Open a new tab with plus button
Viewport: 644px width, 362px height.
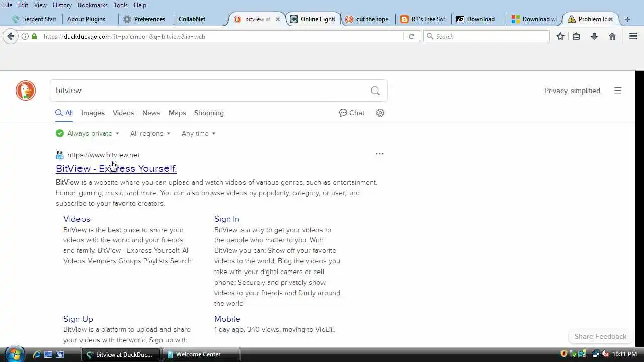pos(627,19)
